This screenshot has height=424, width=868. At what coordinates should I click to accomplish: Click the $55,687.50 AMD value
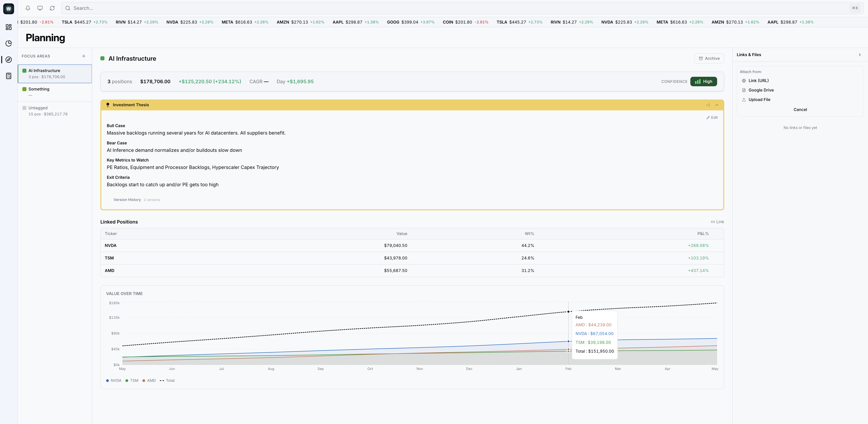click(396, 270)
